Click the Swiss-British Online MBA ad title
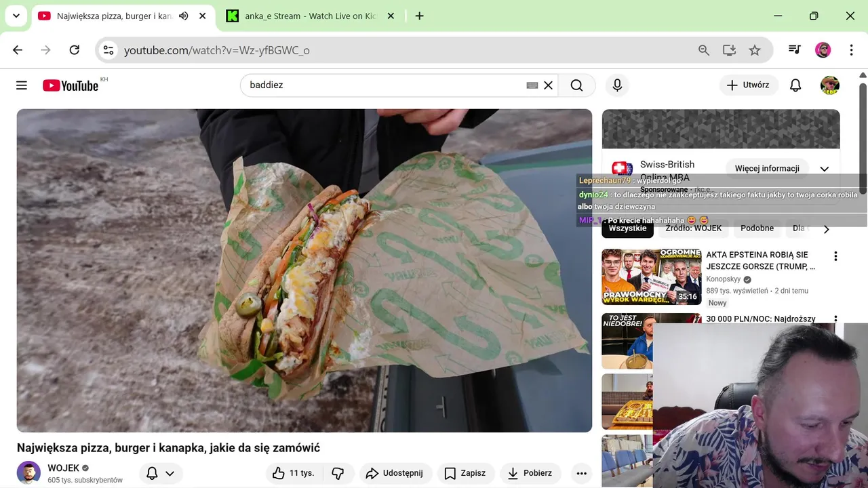The width and height of the screenshot is (868, 488). coord(667,170)
